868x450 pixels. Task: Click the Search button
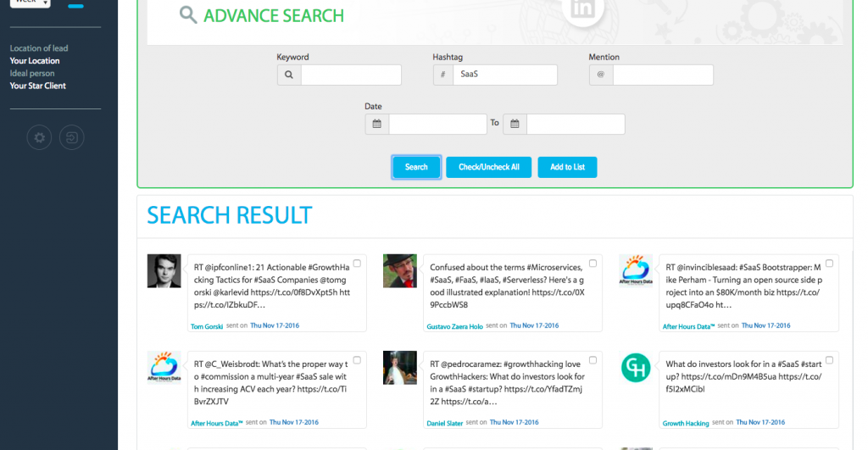tap(416, 167)
